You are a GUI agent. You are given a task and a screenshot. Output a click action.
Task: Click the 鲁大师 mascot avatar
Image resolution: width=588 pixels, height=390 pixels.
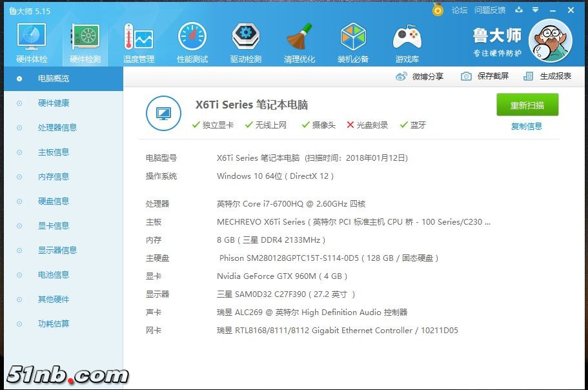pyautogui.click(x=550, y=40)
